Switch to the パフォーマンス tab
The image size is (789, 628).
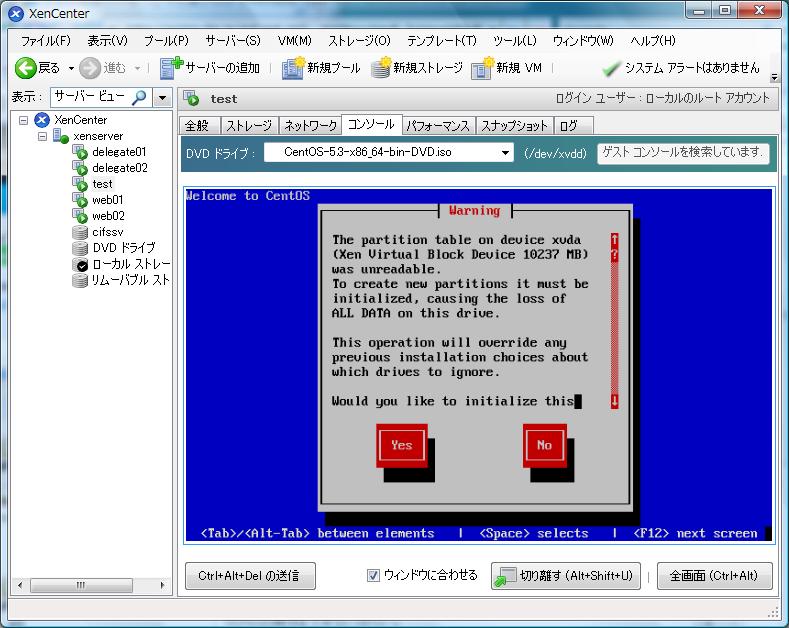(x=438, y=125)
